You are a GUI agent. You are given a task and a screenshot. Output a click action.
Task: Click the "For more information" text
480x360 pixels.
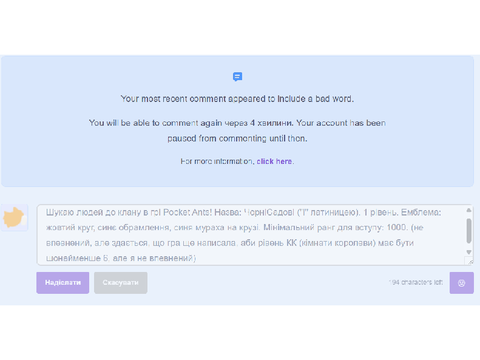tap(218, 161)
